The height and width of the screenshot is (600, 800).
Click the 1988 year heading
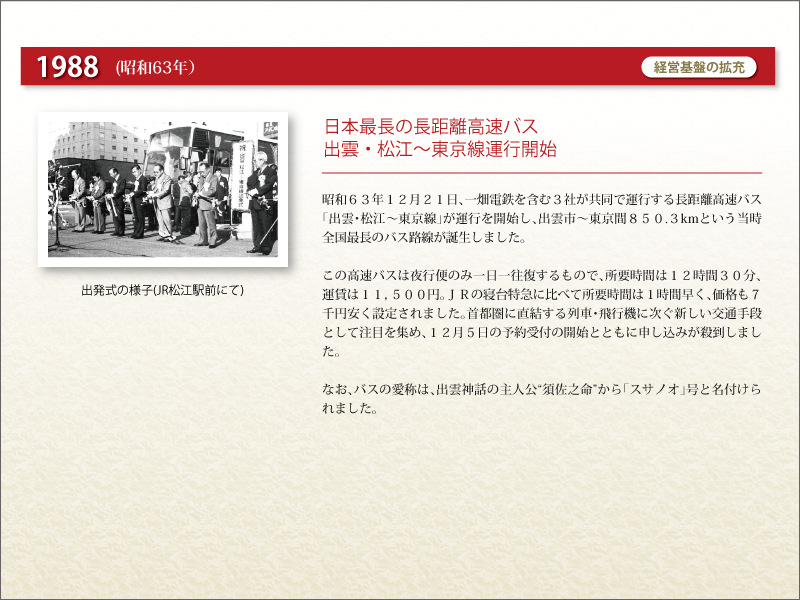(x=67, y=67)
